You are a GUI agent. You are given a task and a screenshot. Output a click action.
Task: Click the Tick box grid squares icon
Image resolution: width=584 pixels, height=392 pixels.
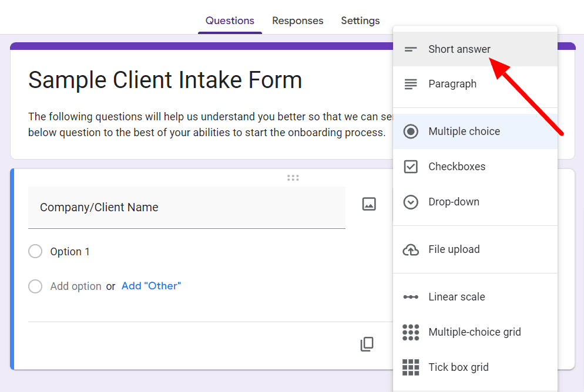click(x=411, y=367)
